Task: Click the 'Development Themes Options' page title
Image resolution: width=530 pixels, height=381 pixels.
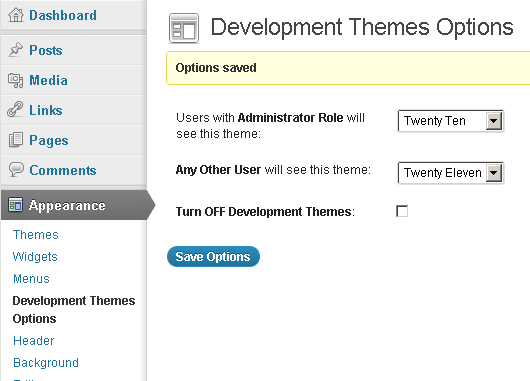Action: [362, 27]
